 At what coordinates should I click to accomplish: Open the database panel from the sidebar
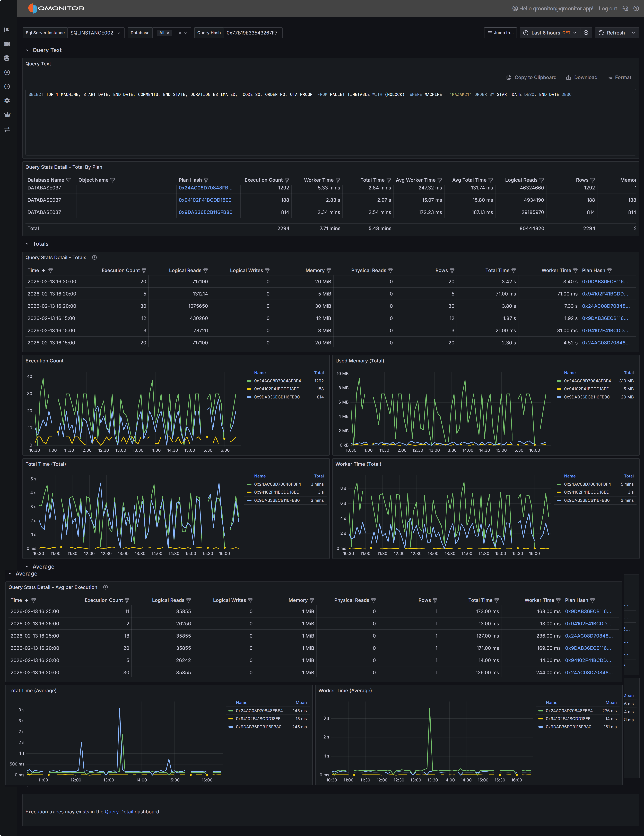7,58
